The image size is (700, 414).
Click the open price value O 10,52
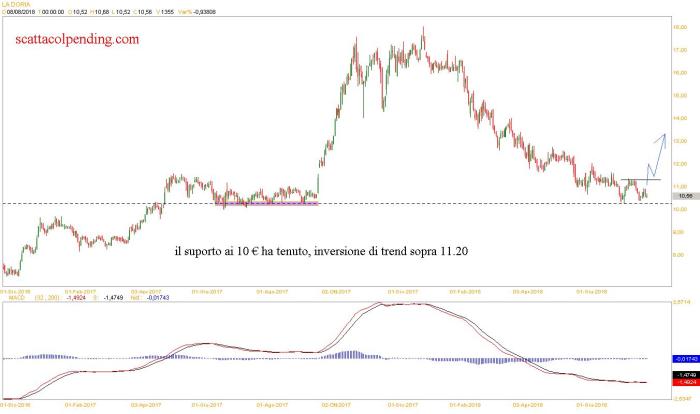(x=78, y=12)
